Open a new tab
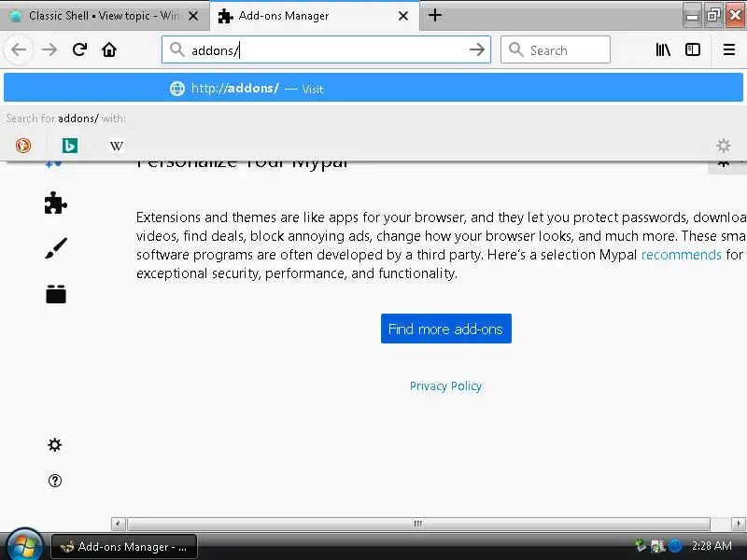 434,15
